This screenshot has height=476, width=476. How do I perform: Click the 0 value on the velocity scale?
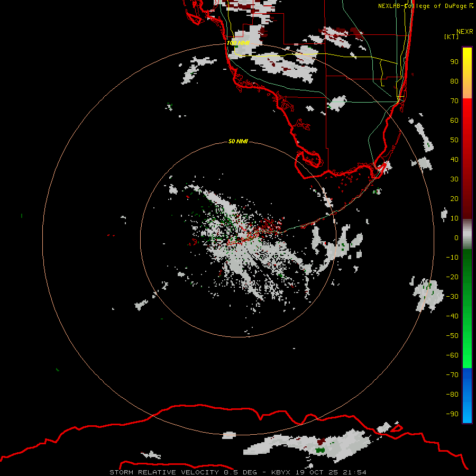pyautogui.click(x=456, y=238)
